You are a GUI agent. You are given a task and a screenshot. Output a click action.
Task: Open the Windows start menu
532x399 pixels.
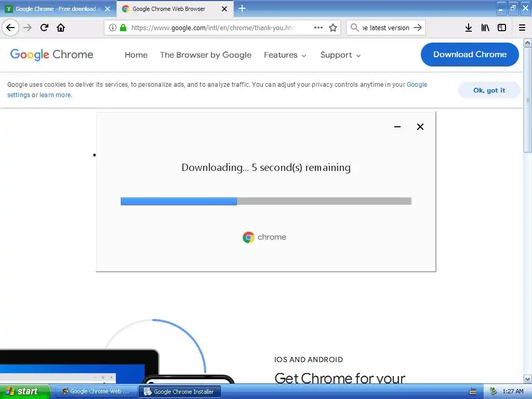click(25, 391)
